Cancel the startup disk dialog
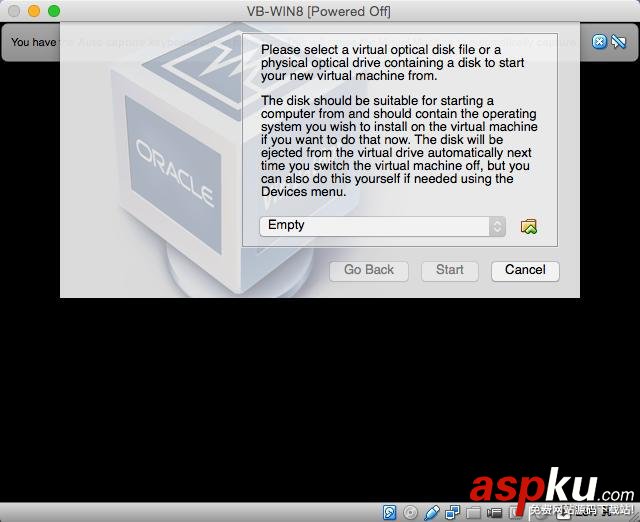This screenshot has width=640, height=522. click(525, 271)
